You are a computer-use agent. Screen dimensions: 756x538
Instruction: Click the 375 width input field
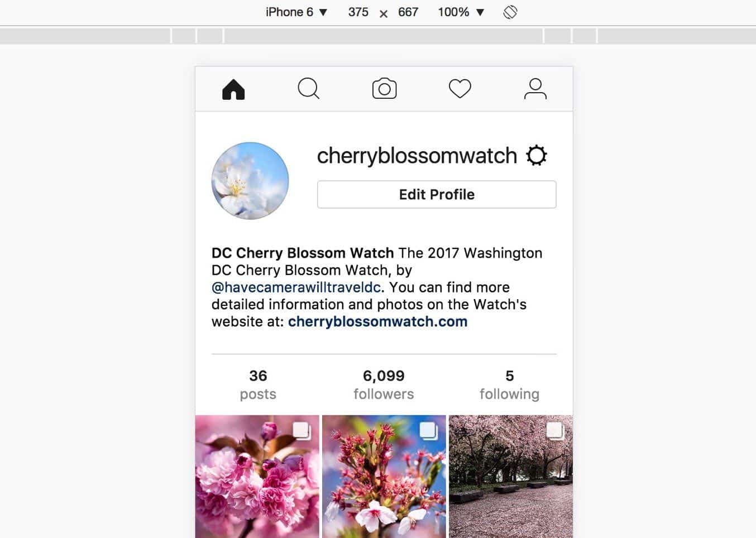pos(358,12)
